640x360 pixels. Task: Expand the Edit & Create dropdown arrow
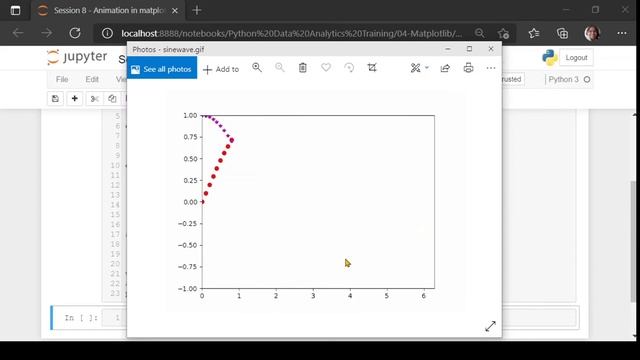click(x=427, y=68)
